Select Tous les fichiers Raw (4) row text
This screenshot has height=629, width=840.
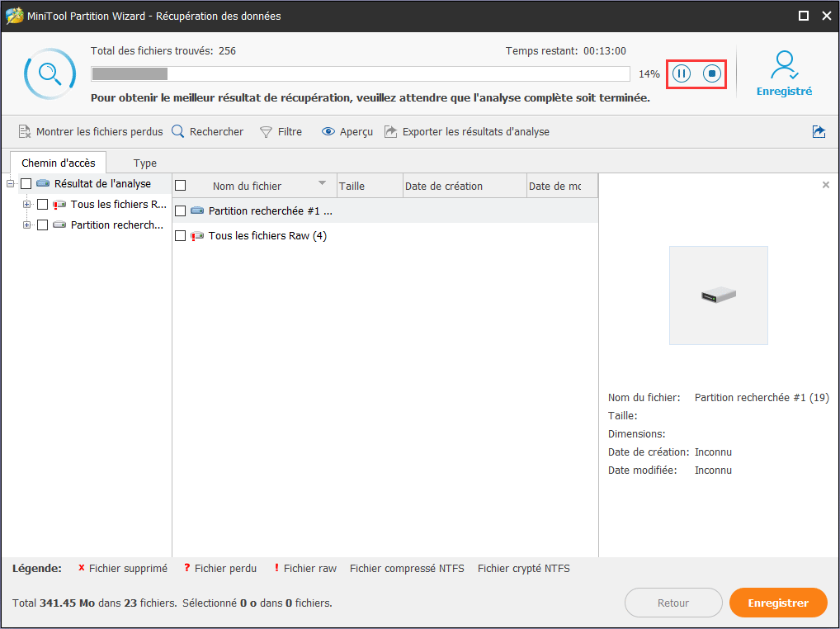[267, 236]
